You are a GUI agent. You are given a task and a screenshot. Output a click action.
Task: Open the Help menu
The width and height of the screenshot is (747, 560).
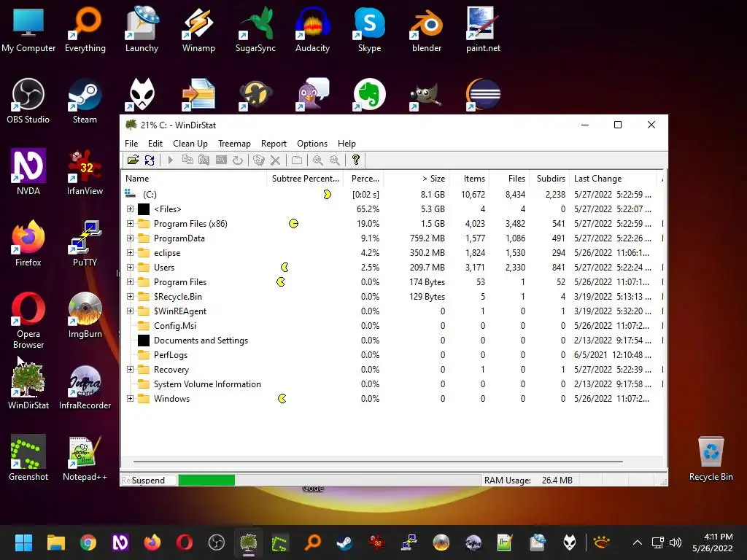347,144
